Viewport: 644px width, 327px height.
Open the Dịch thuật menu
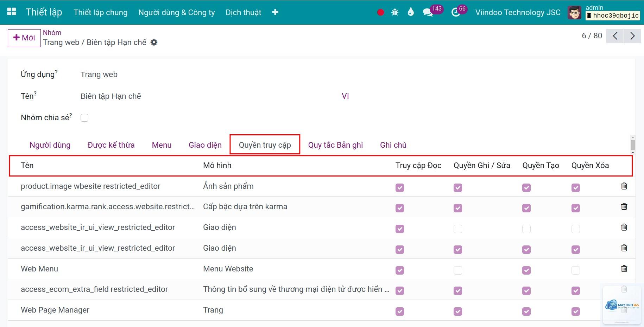pos(244,12)
